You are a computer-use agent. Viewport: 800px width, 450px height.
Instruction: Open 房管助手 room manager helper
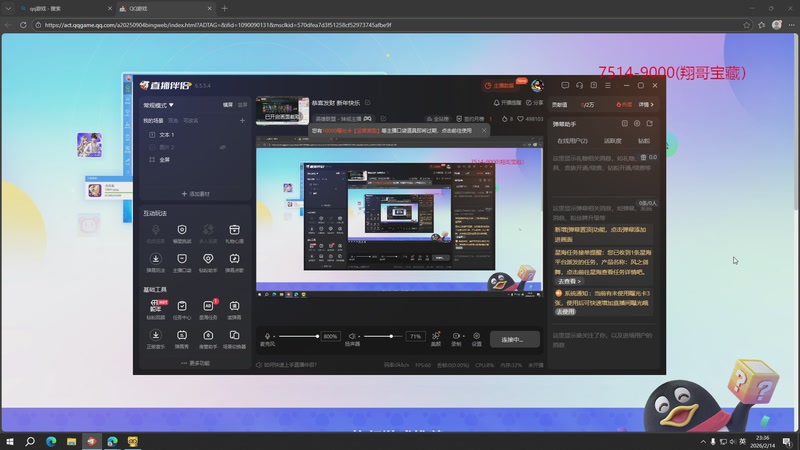[x=208, y=339]
